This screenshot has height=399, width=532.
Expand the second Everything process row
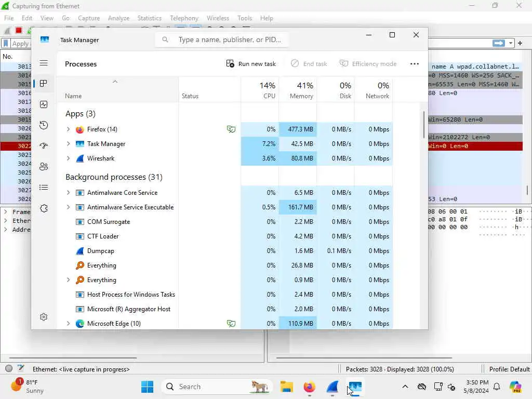point(68,280)
